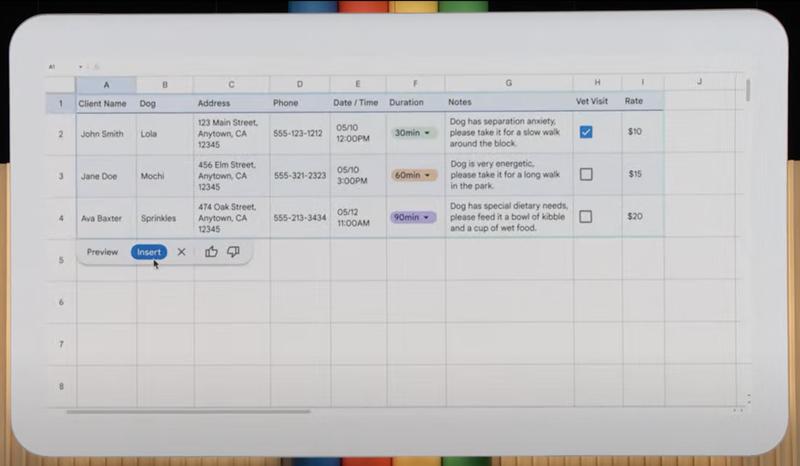
Task: Select the '05/10 12:00PM' cell
Action: 358,133
